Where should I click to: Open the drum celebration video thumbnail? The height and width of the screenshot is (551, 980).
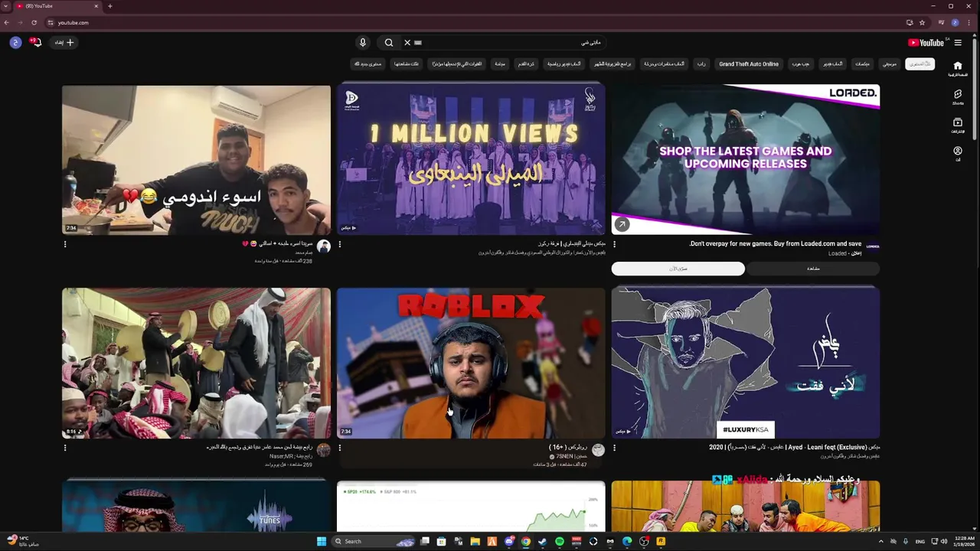(x=196, y=363)
